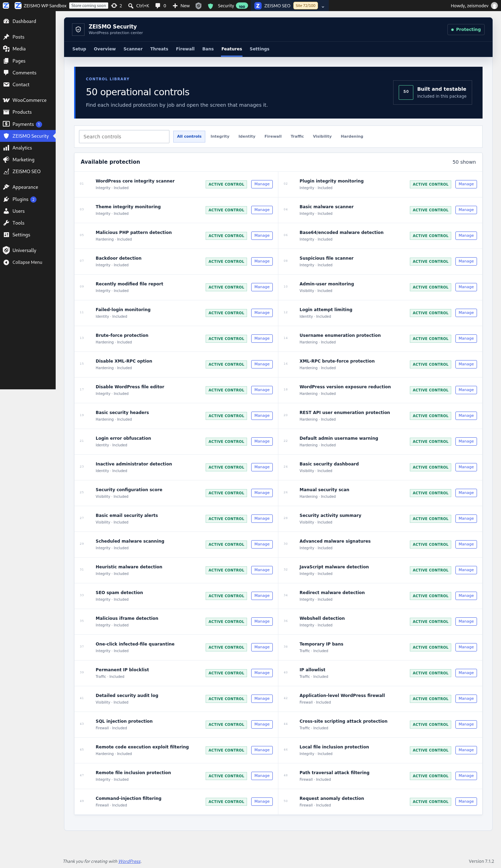This screenshot has height=868, width=501.
Task: Open Universally accessibility icon
Action: [6, 250]
